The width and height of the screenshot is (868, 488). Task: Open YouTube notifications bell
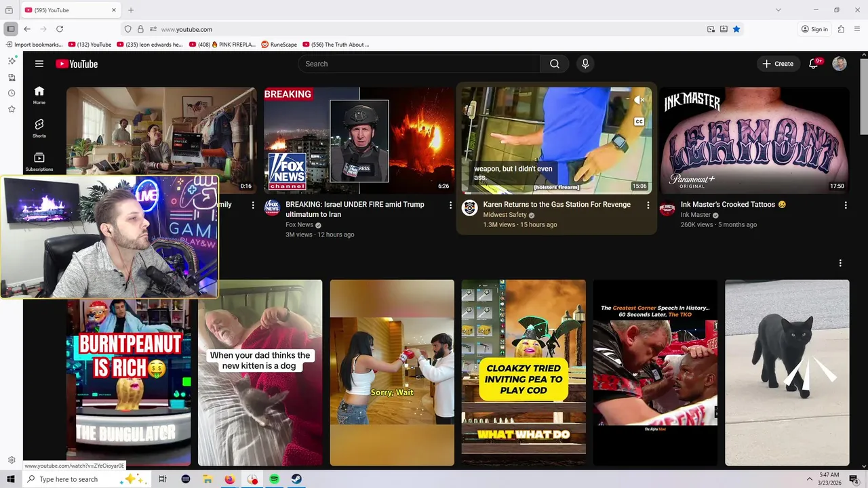pos(814,64)
